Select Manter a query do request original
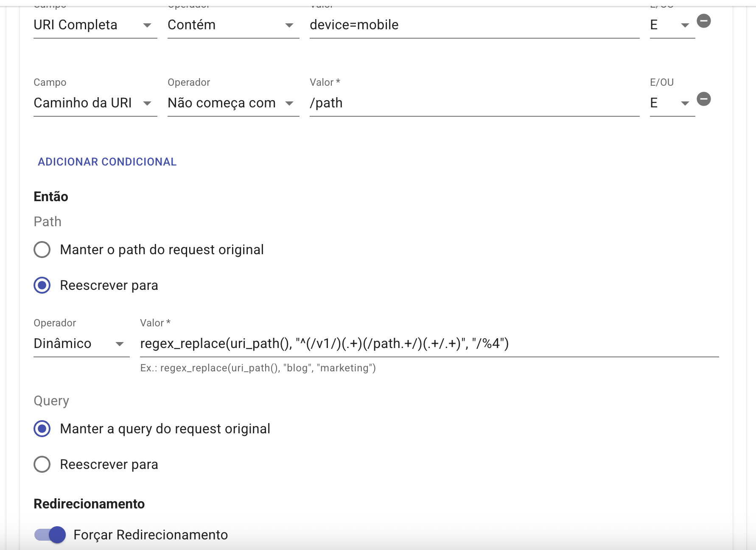756x550 pixels. tap(42, 429)
